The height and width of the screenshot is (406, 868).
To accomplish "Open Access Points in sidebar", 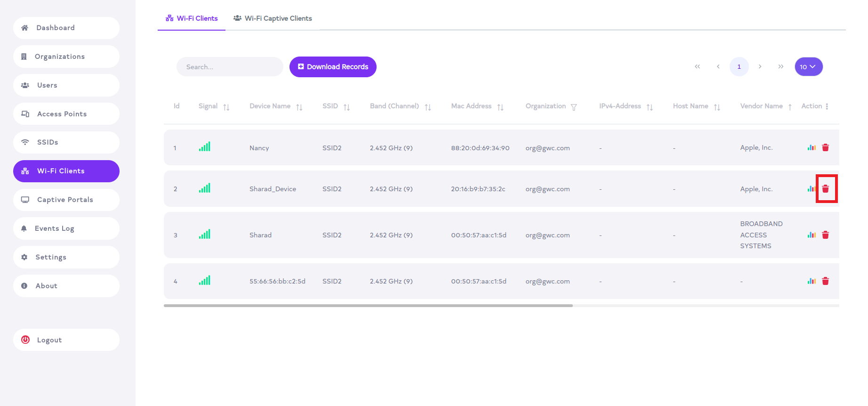I will (66, 114).
